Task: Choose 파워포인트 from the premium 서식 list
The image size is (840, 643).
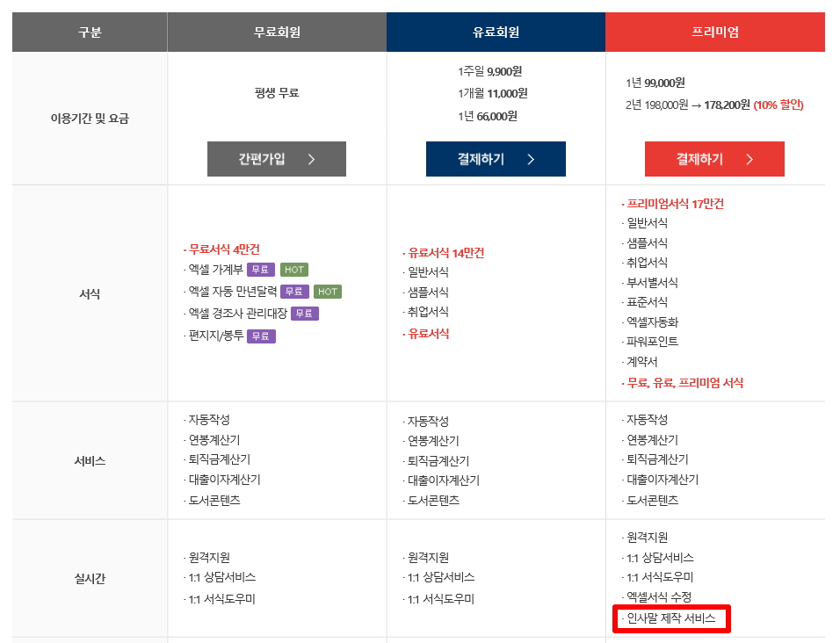Action: tap(652, 342)
